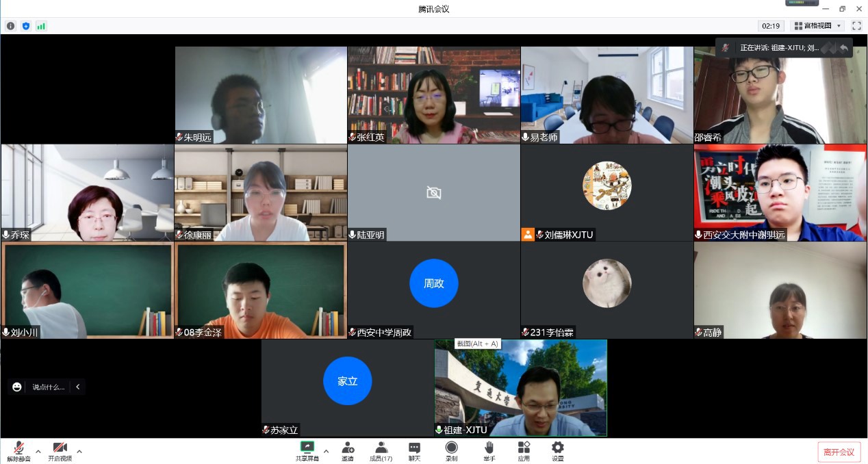Open the blue security shield icon

pyautogui.click(x=26, y=26)
